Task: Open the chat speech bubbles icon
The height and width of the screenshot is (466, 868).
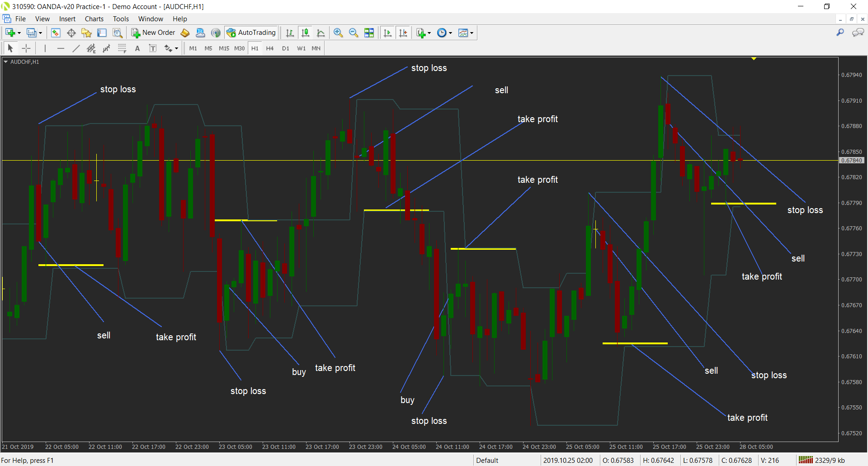Action: click(858, 33)
